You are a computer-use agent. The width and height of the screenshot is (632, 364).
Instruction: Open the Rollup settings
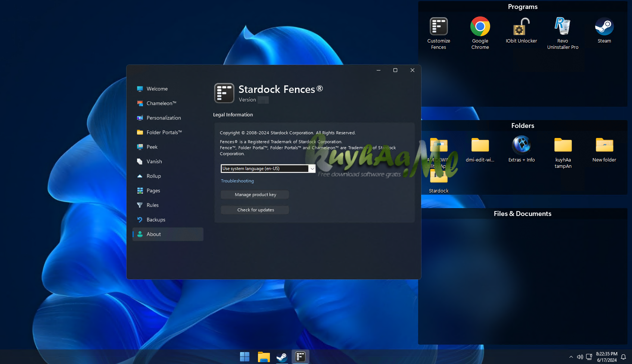[168, 176]
